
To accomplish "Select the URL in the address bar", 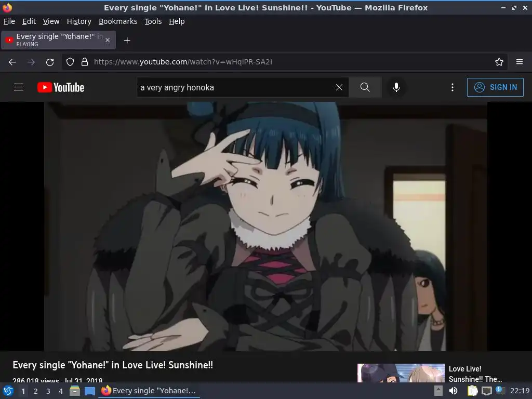I will pyautogui.click(x=183, y=62).
